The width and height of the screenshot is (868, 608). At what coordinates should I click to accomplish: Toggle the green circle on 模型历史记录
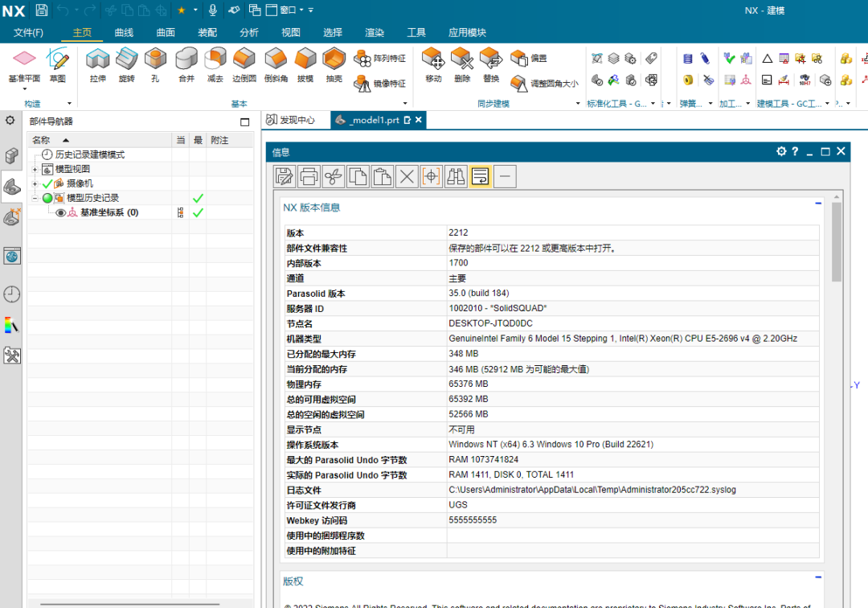click(47, 198)
